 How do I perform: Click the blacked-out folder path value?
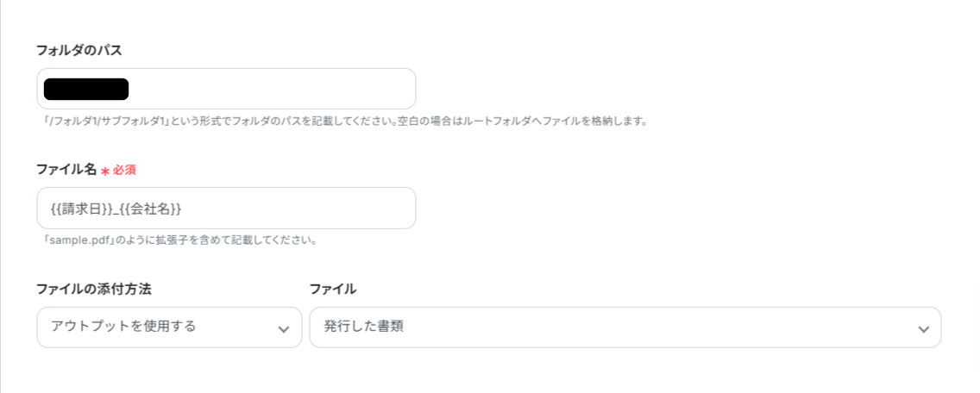[x=85, y=89]
